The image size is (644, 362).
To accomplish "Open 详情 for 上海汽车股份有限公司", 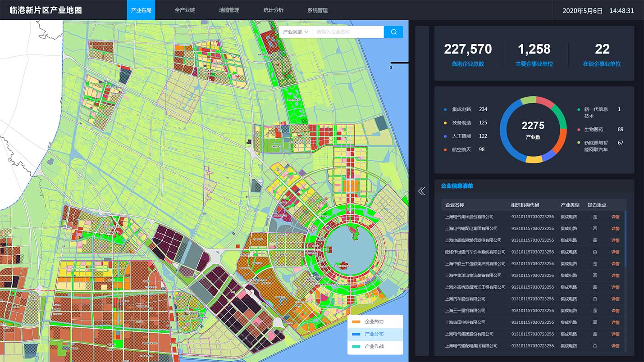I will coord(615,299).
